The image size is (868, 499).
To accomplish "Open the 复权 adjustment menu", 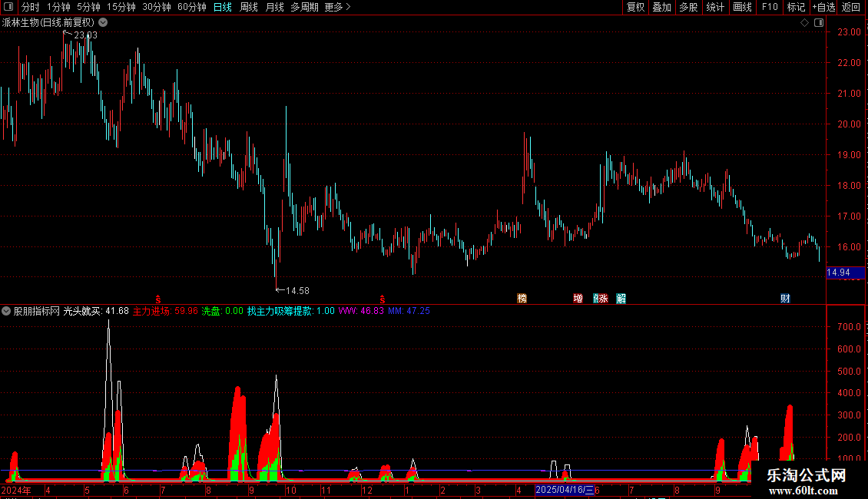I will (x=635, y=7).
